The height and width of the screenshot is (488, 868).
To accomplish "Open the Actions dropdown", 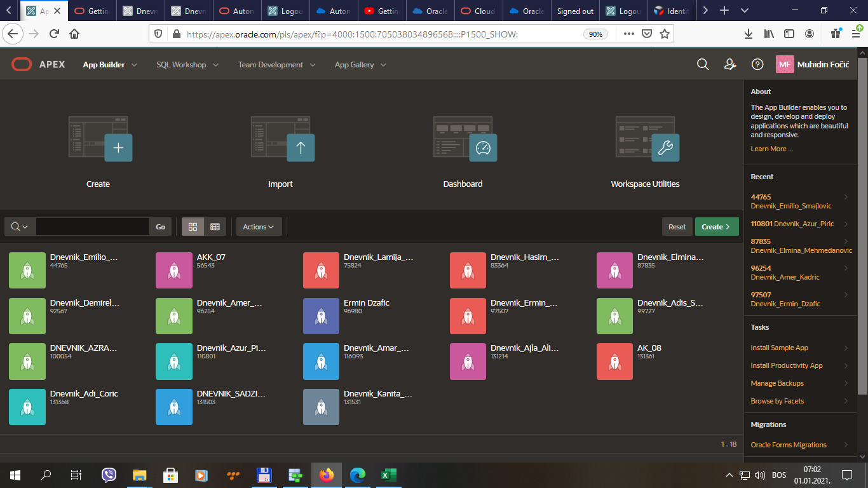I will click(x=259, y=227).
